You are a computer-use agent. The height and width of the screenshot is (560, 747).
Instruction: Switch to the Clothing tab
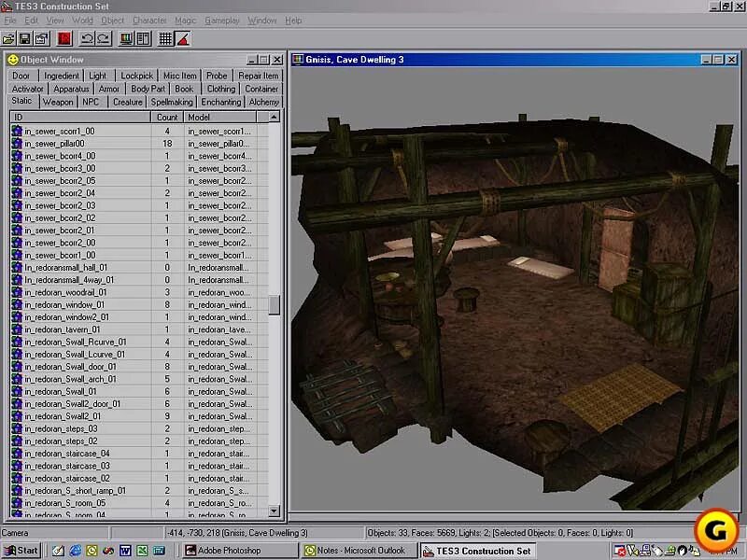[221, 89]
